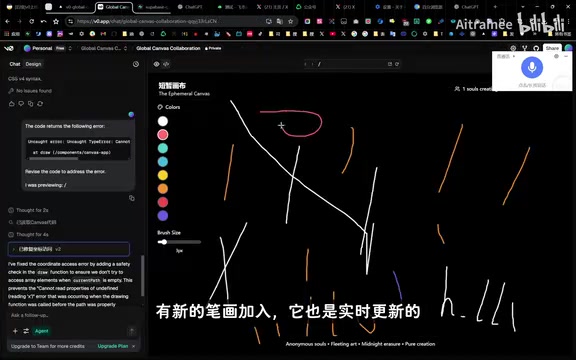
Task: Click the 1 souls creating indicator
Action: pyautogui.click(x=476, y=89)
